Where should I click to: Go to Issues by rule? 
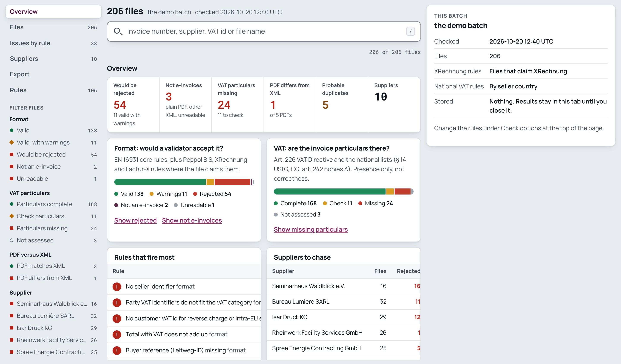53,43
